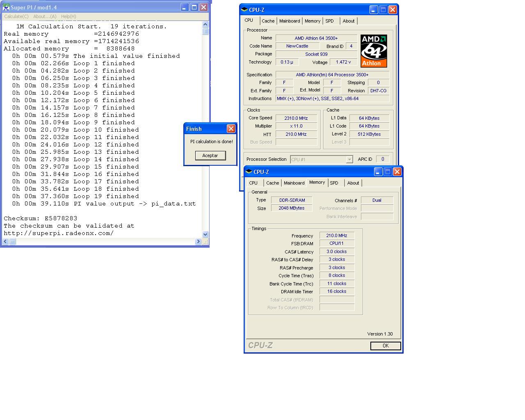The height and width of the screenshot is (420, 525).
Task: Click the Super PI vertical scrollbar down arrow
Action: (205, 234)
